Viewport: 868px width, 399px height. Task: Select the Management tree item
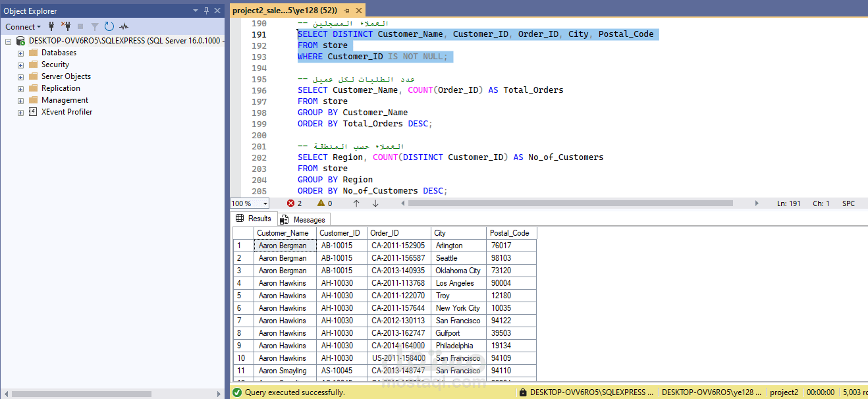point(65,100)
